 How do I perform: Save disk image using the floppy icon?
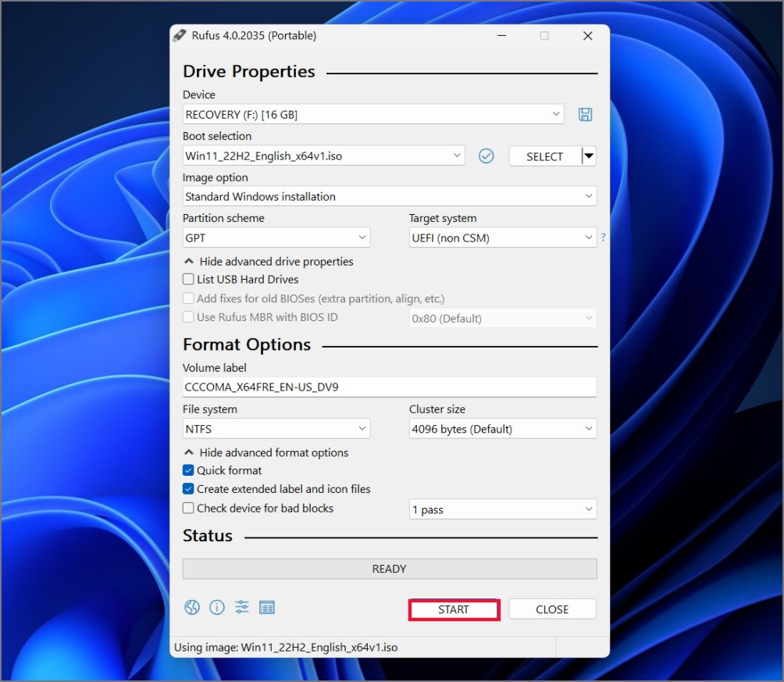coord(585,114)
